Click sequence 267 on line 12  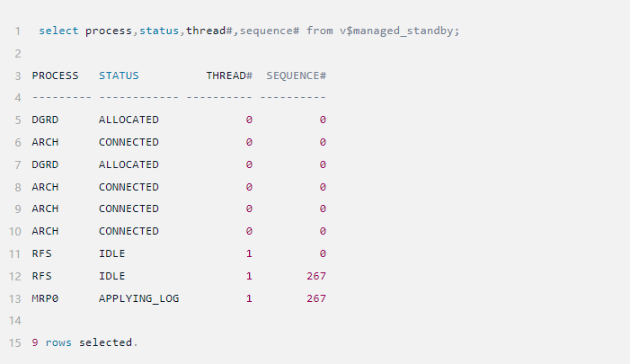pos(315,276)
